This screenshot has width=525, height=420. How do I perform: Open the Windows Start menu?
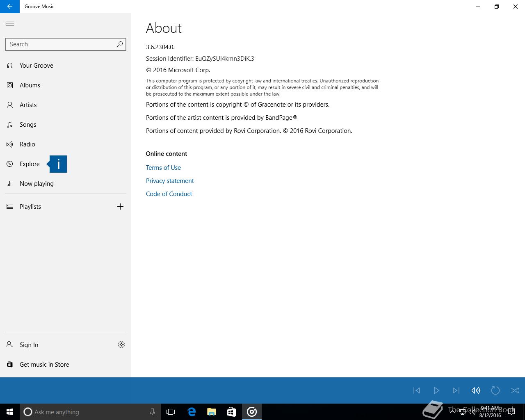coord(10,412)
